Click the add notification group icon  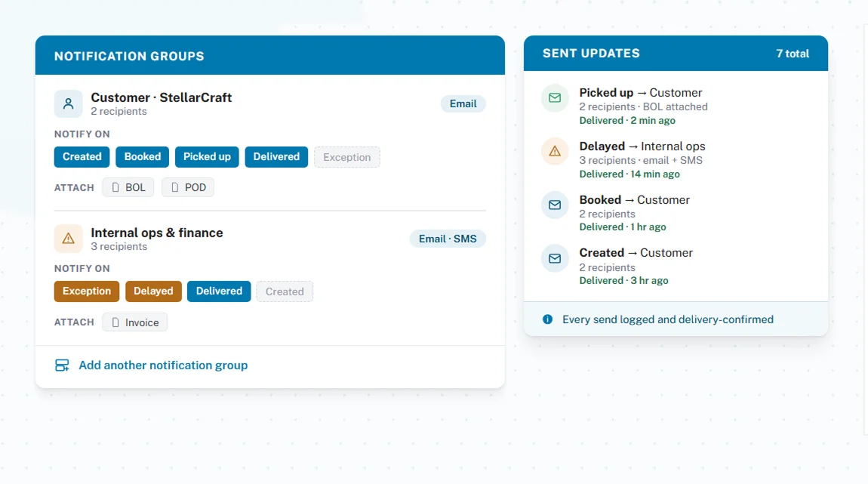coord(62,365)
